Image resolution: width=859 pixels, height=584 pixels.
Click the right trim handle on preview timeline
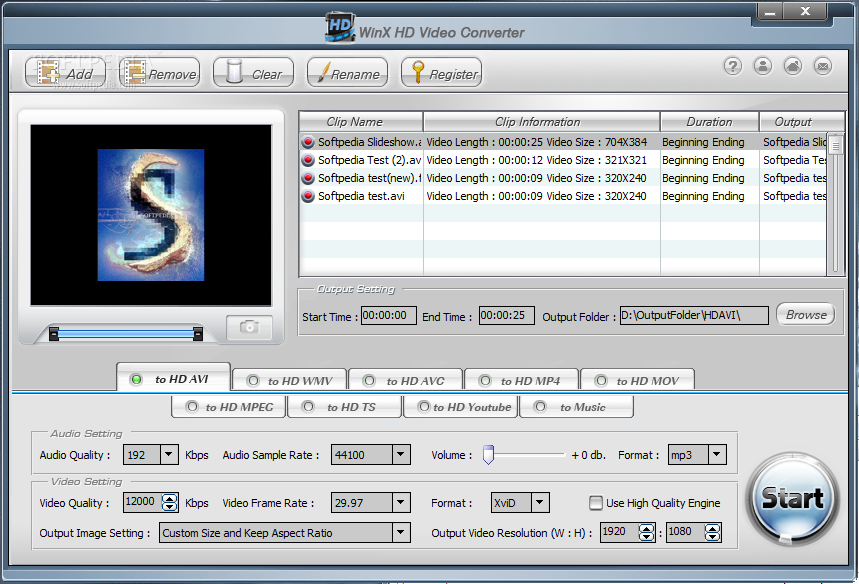[x=198, y=334]
